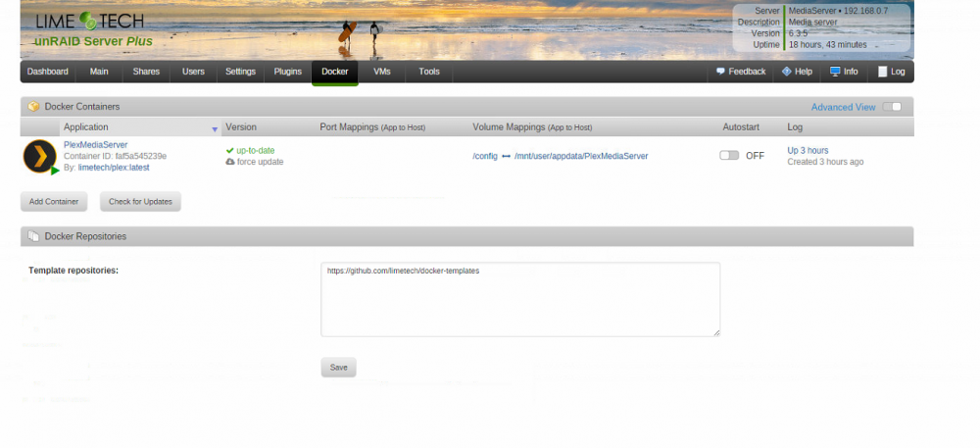The width and height of the screenshot is (980, 448).
Task: Click the server name MediaServer text
Action: tap(812, 11)
